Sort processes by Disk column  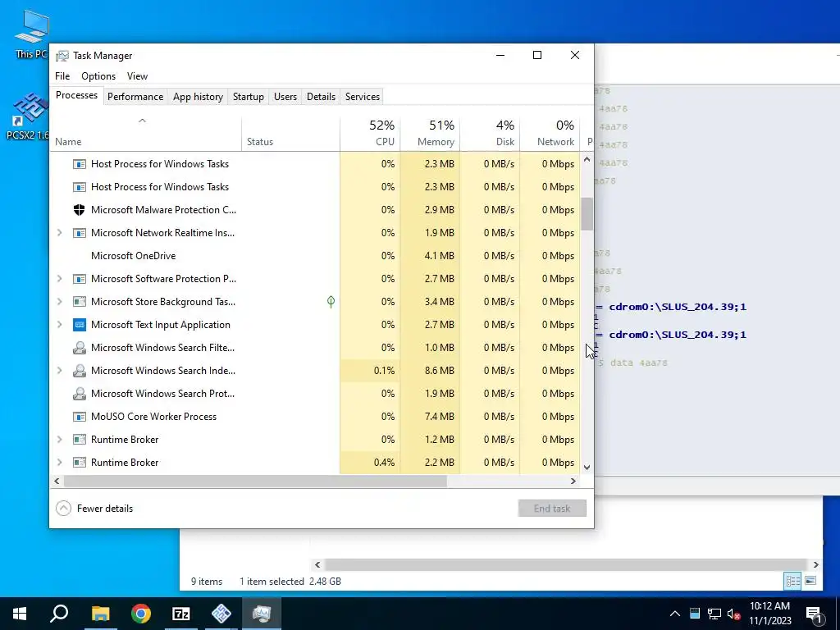click(x=490, y=134)
